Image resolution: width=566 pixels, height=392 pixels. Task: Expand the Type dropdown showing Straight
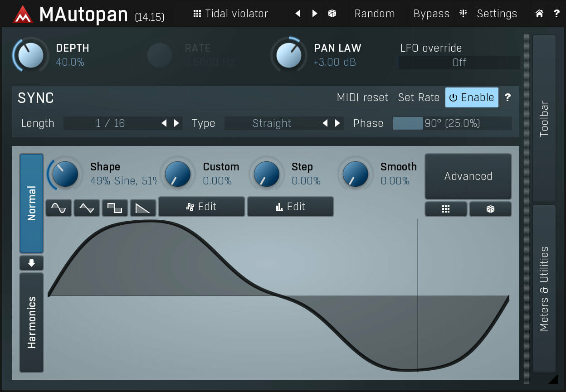pyautogui.click(x=272, y=123)
